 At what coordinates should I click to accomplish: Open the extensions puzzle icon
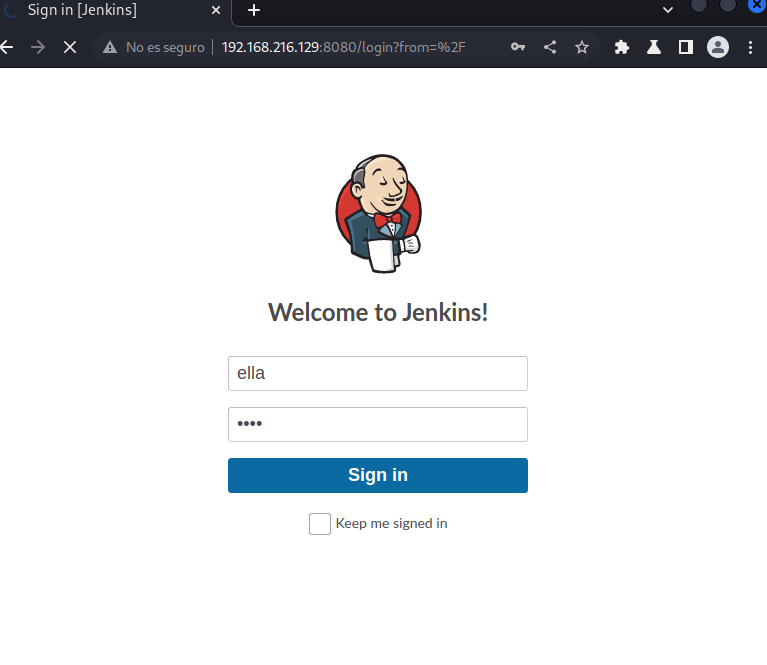click(622, 47)
